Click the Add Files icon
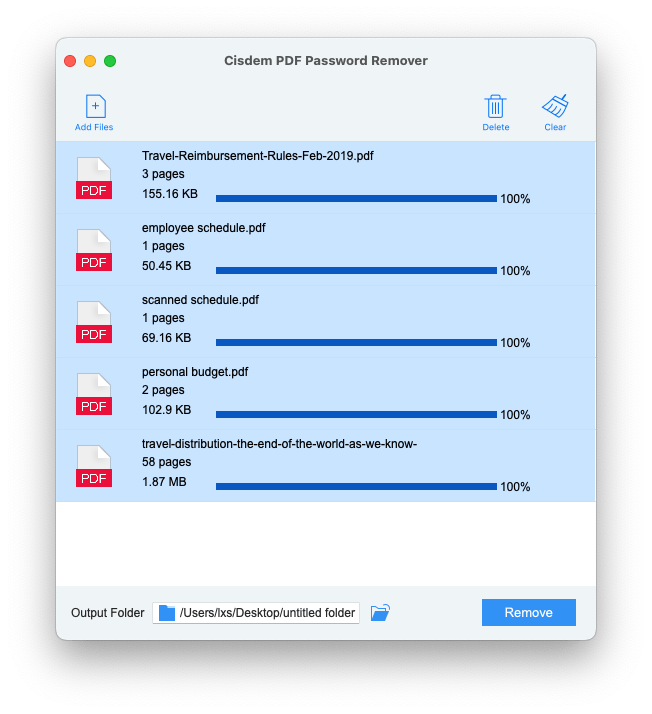652x714 pixels. point(95,107)
